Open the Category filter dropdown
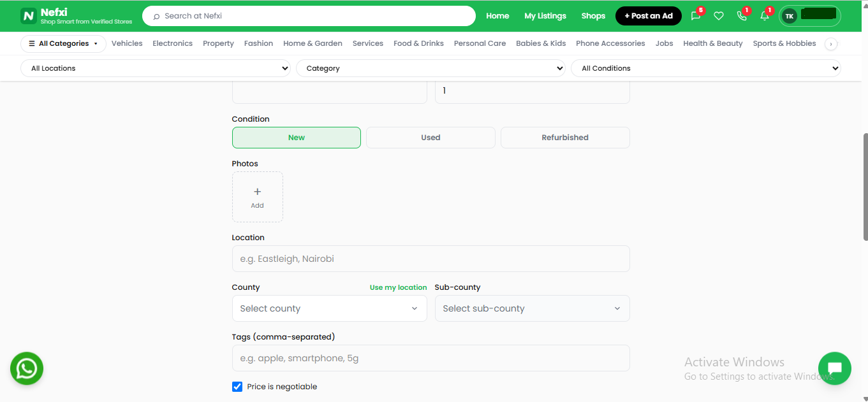868x402 pixels. click(430, 68)
